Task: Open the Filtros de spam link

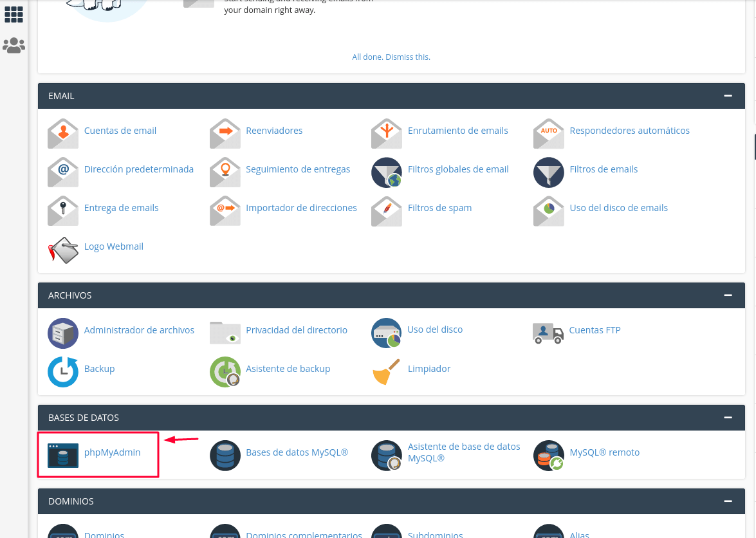Action: point(439,208)
